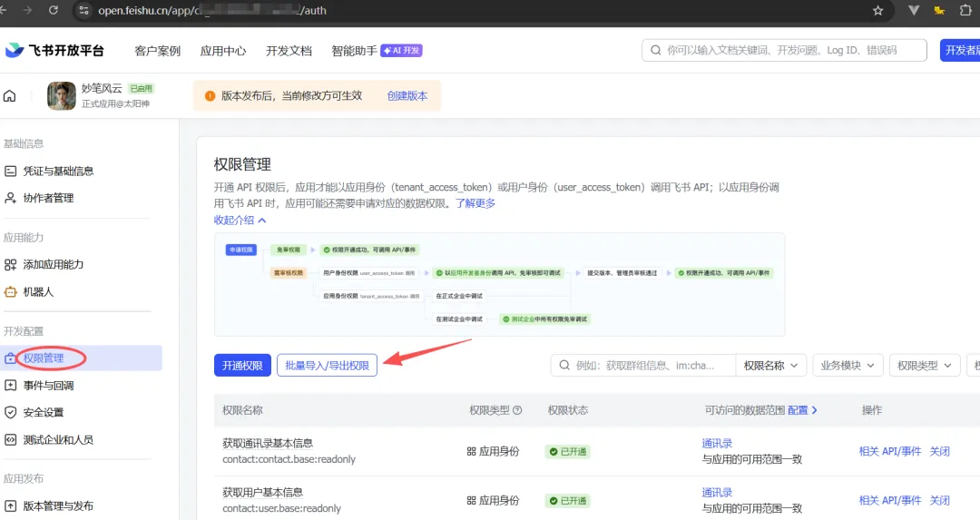
Task: Focus the permission search field
Action: tap(642, 365)
